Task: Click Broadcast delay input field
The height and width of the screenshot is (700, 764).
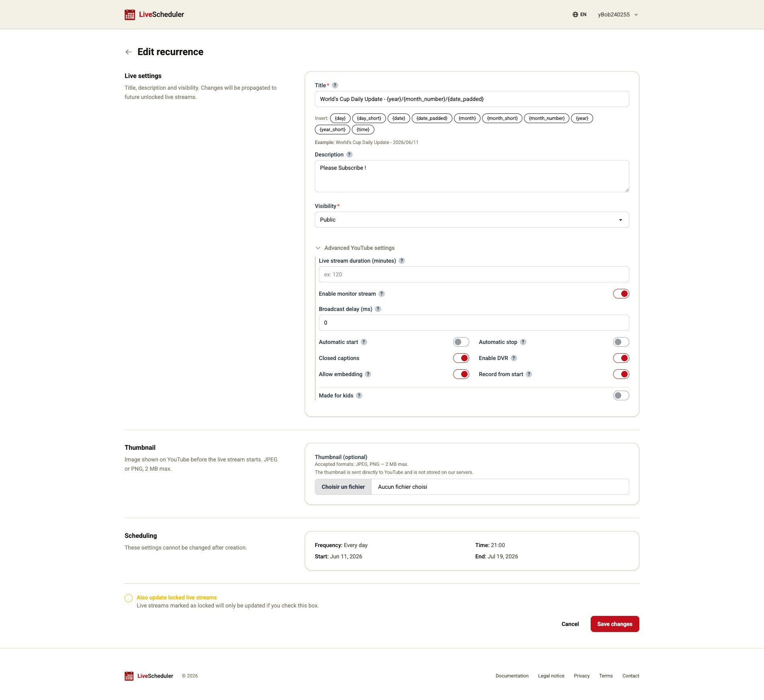Action: click(474, 323)
